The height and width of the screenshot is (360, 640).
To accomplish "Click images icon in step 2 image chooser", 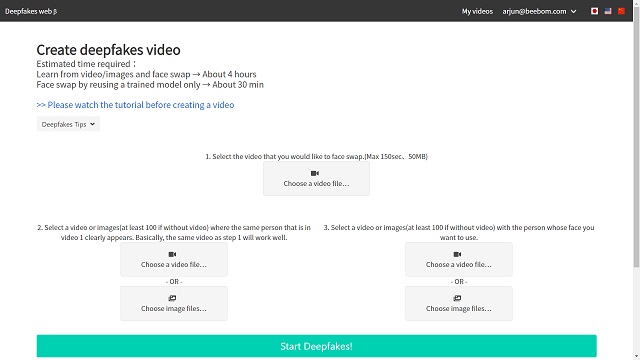I will (x=172, y=298).
